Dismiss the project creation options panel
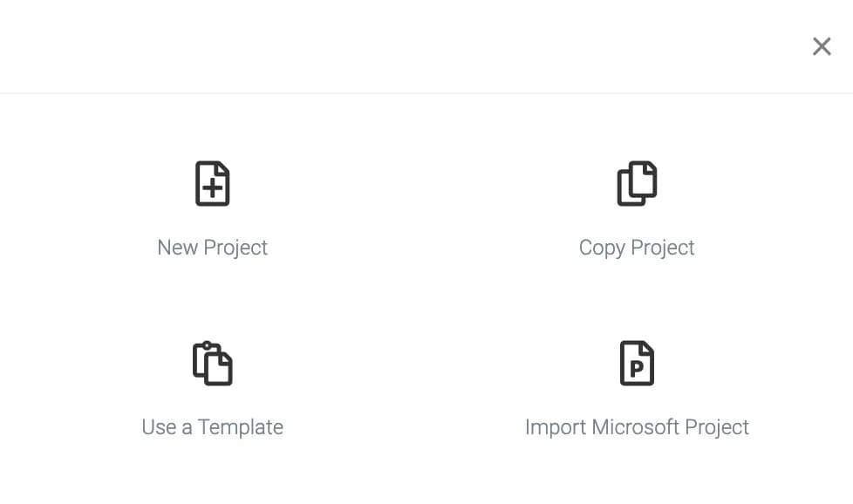 click(822, 46)
